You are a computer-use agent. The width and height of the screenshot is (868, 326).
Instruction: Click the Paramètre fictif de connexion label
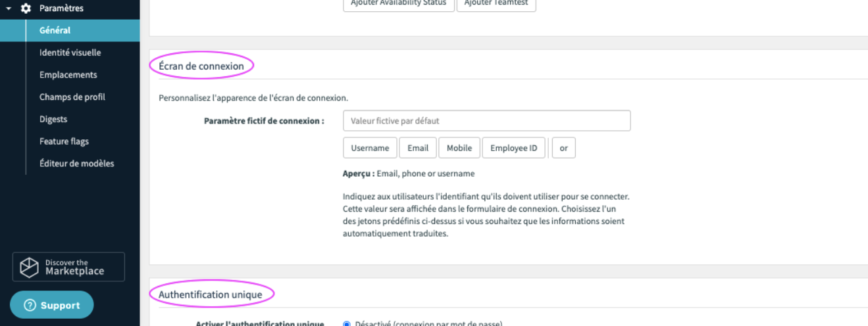pos(265,121)
